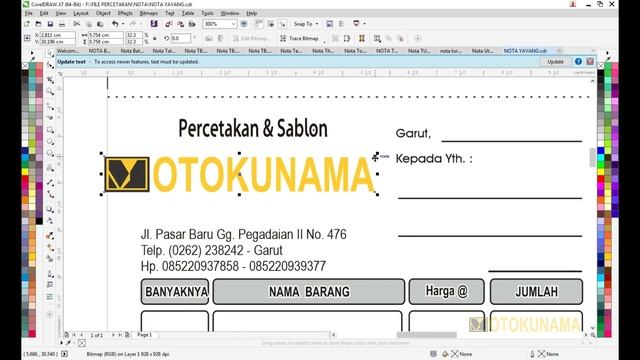Select the Pick tool
This screenshot has height=360, width=640.
click(x=50, y=53)
